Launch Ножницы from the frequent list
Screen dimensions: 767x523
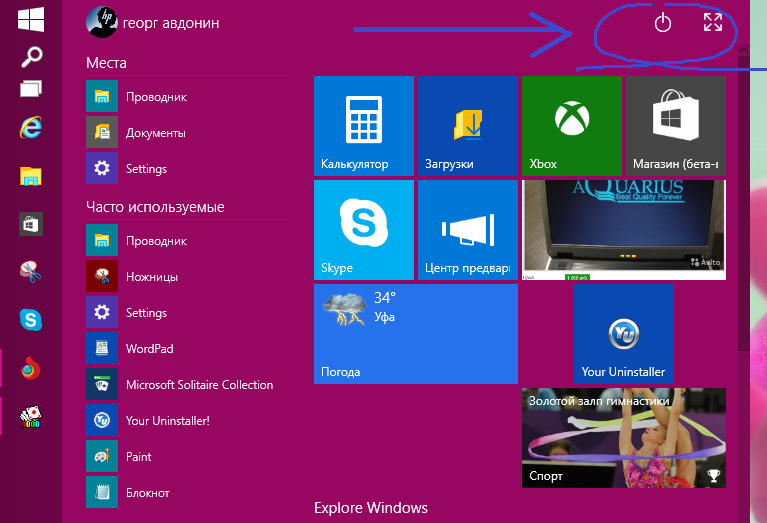[x=188, y=276]
